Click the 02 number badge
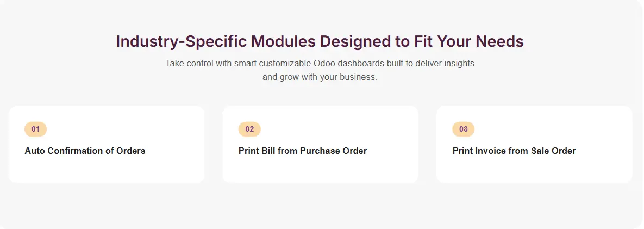The height and width of the screenshot is (229, 644). point(249,129)
